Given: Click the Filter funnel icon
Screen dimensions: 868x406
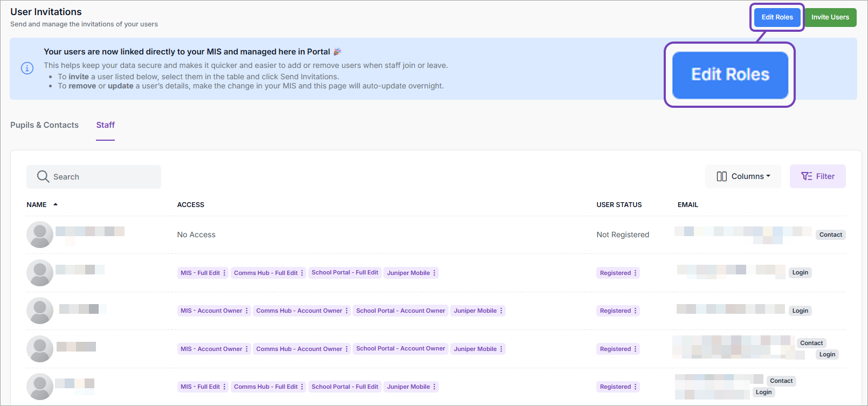Looking at the screenshot, I should pos(806,176).
